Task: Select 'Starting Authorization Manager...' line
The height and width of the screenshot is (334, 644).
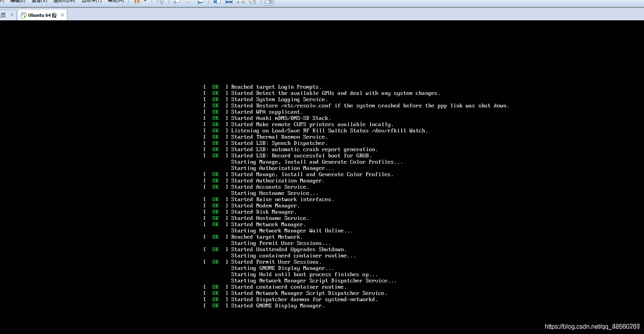Action: tap(283, 168)
